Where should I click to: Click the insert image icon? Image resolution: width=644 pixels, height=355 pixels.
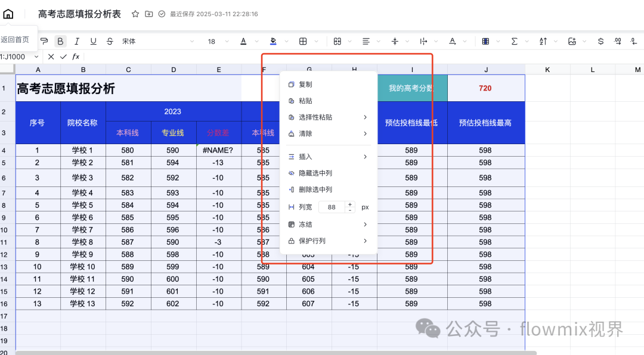(572, 41)
